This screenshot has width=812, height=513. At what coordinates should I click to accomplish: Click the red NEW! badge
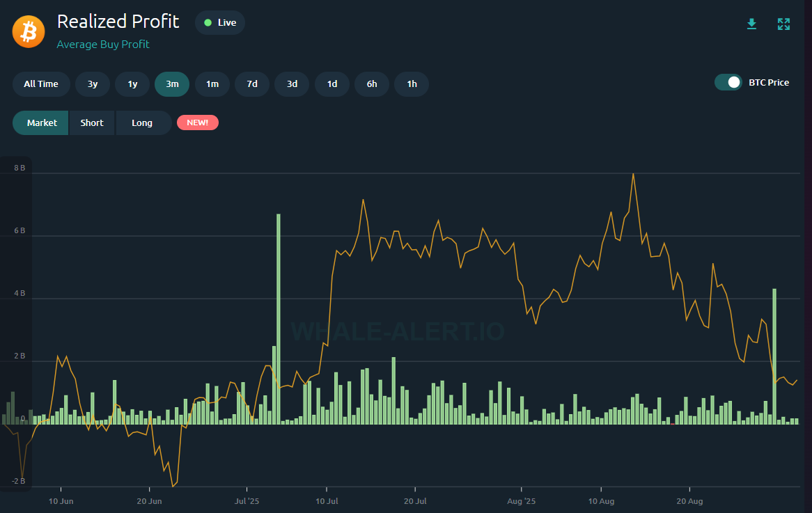pyautogui.click(x=198, y=123)
